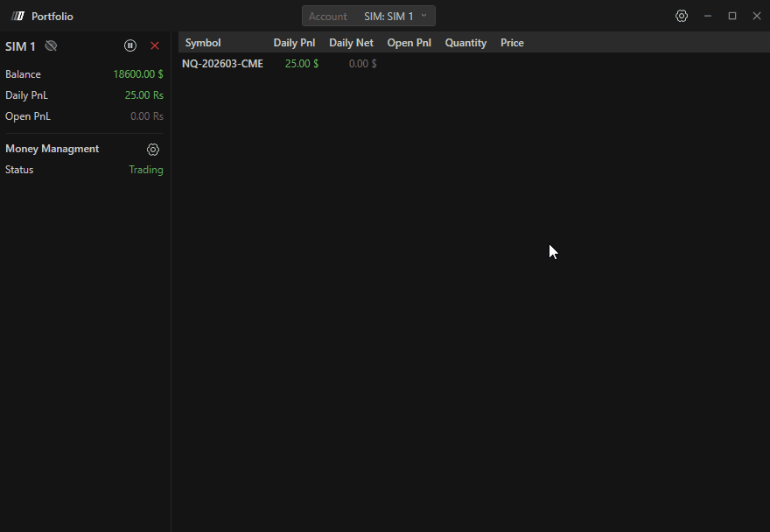
Task: Click the 25.00 $ Daily Pnl cell
Action: pyautogui.click(x=302, y=64)
